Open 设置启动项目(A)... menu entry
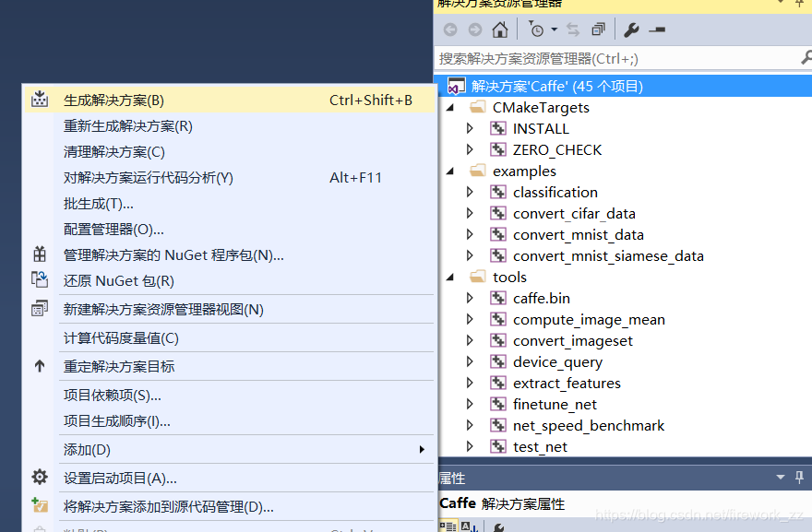 230,479
